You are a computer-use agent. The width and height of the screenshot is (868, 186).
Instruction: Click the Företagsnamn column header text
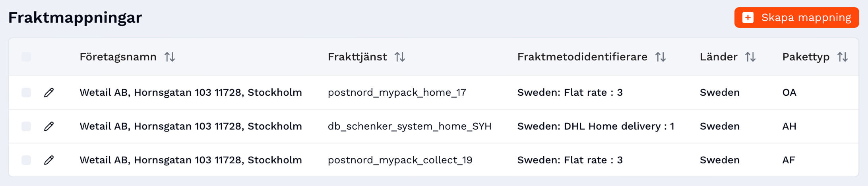pyautogui.click(x=118, y=57)
